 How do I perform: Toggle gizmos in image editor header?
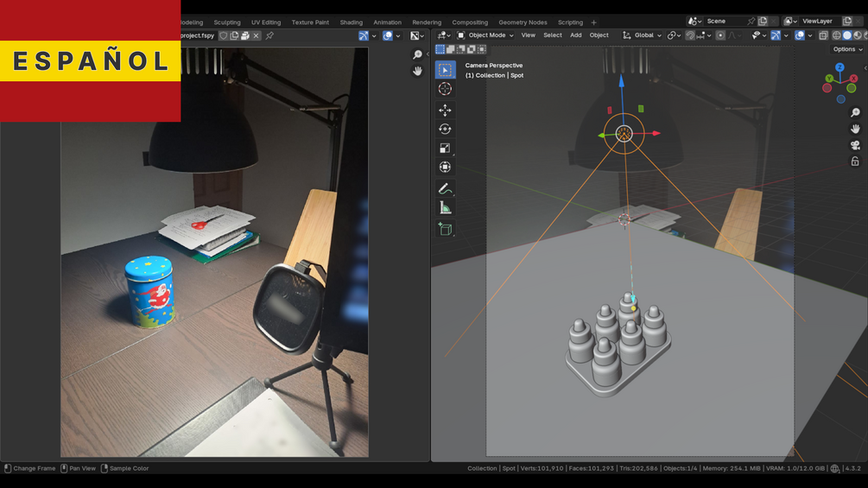click(x=364, y=35)
